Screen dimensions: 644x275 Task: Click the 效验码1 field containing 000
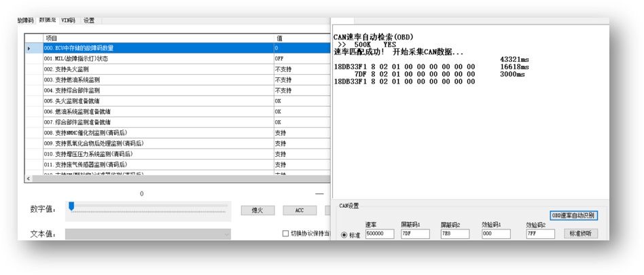pos(496,234)
